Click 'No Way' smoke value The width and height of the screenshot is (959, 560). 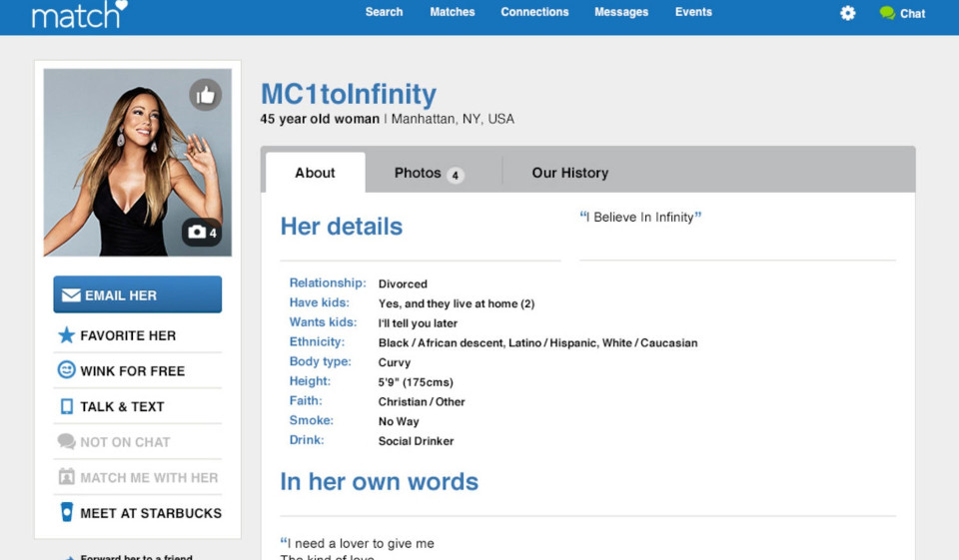click(x=399, y=421)
